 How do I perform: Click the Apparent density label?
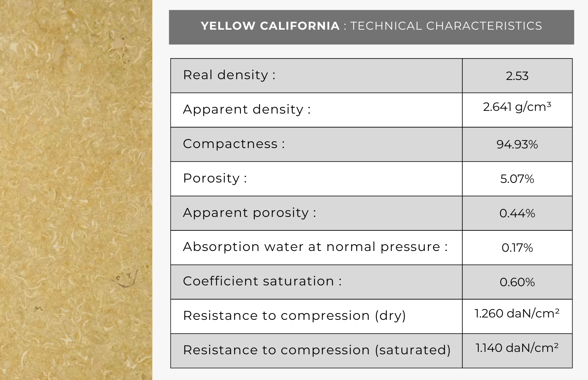tap(247, 110)
